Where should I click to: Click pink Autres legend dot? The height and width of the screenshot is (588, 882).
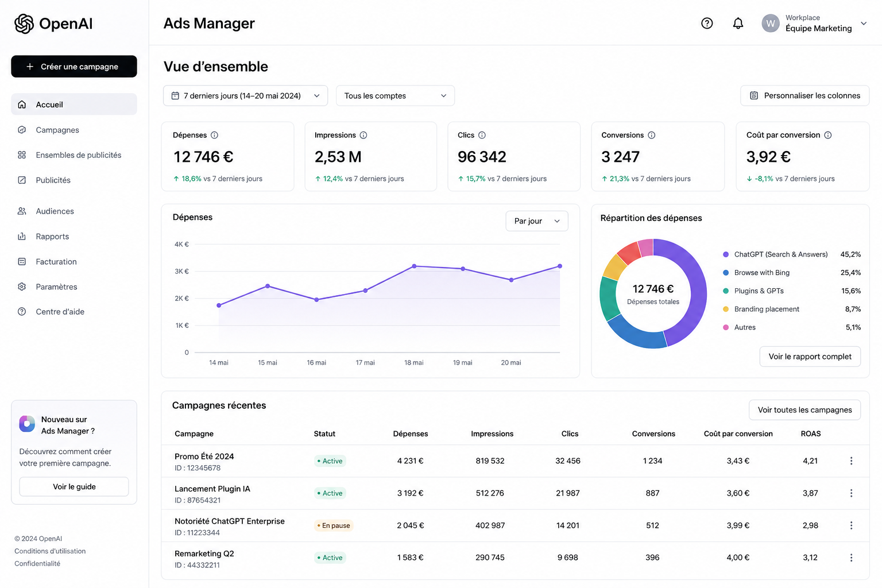click(726, 327)
